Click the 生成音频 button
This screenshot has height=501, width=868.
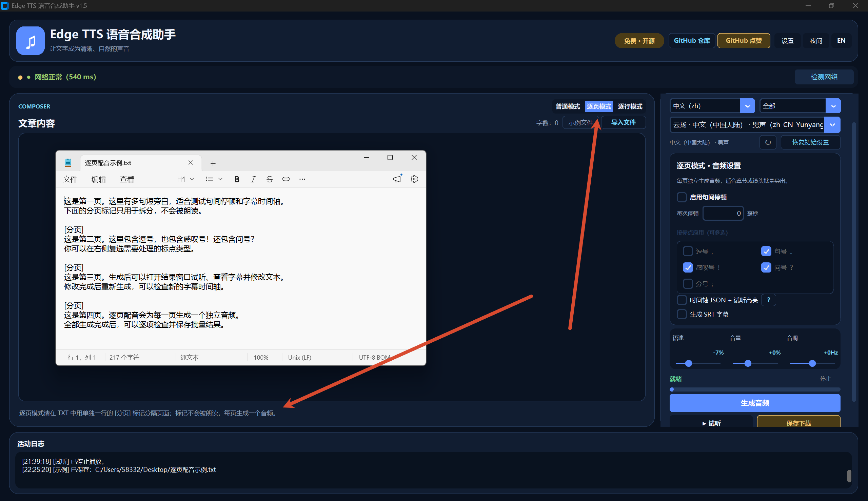point(755,403)
